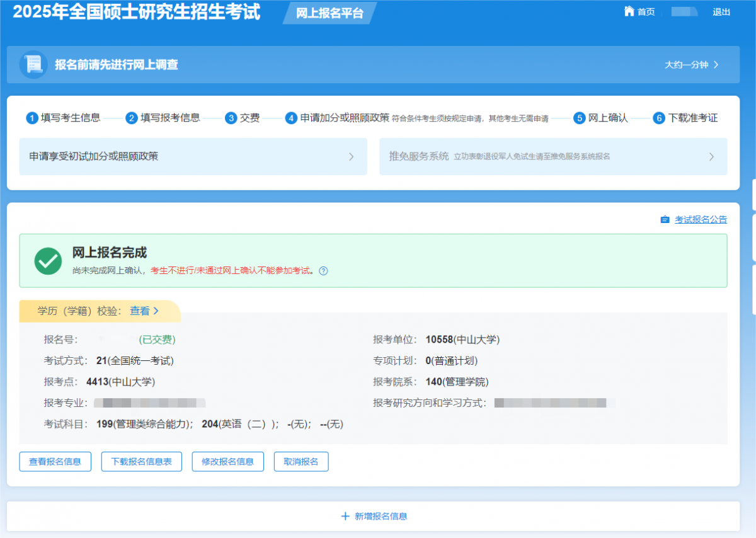
Task: Click the survey scroll document icon
Action: (x=33, y=64)
